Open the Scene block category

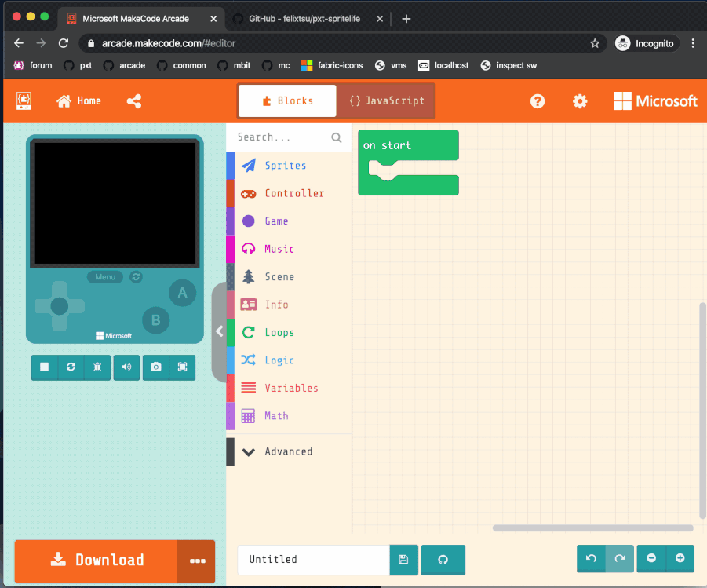[289, 277]
